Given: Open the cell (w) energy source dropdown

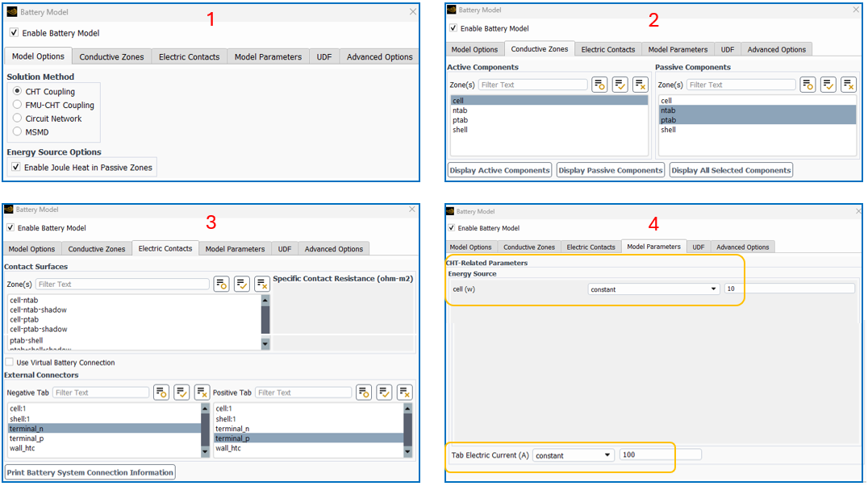Looking at the screenshot, I should coord(653,289).
